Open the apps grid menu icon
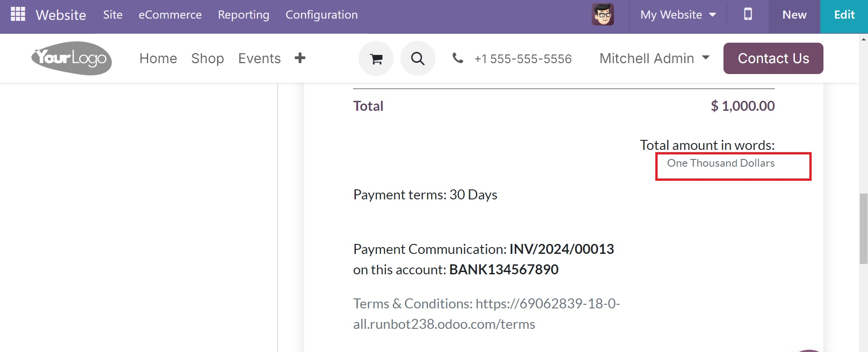The height and width of the screenshot is (352, 868). 18,14
